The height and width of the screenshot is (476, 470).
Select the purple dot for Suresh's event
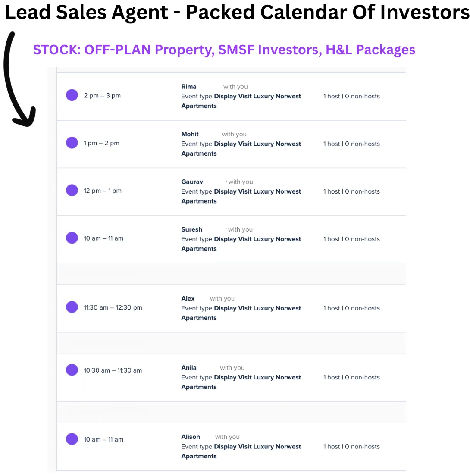click(72, 238)
